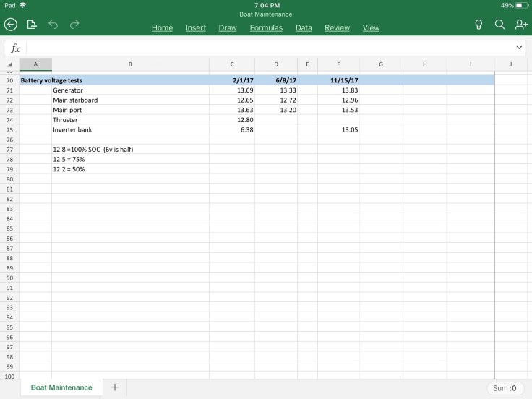The height and width of the screenshot is (399, 532).
Task: Select the Inverter bank 6.38 cell
Action: point(231,129)
